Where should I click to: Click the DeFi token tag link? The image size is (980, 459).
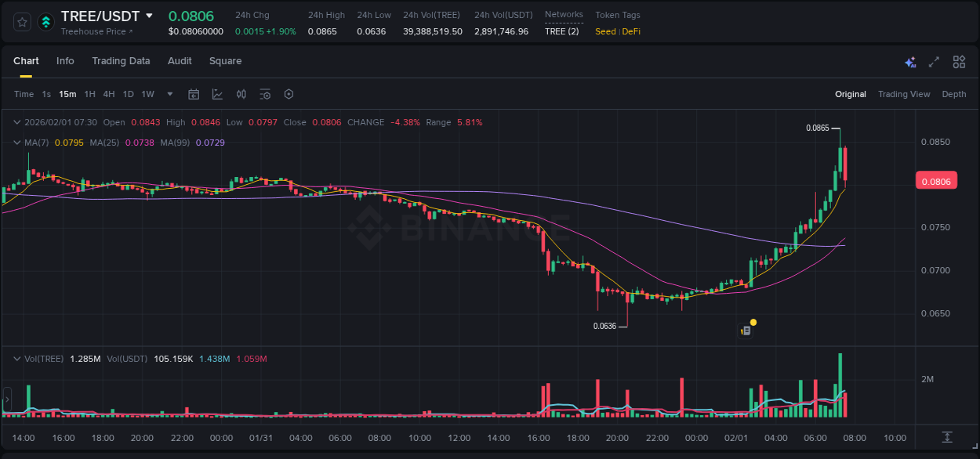pyautogui.click(x=630, y=31)
